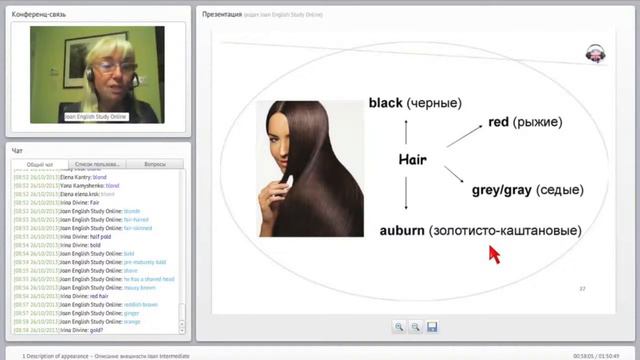Screen dimensions: 640x360
Task: Click the presenter webcam video
Action: pos(97,75)
